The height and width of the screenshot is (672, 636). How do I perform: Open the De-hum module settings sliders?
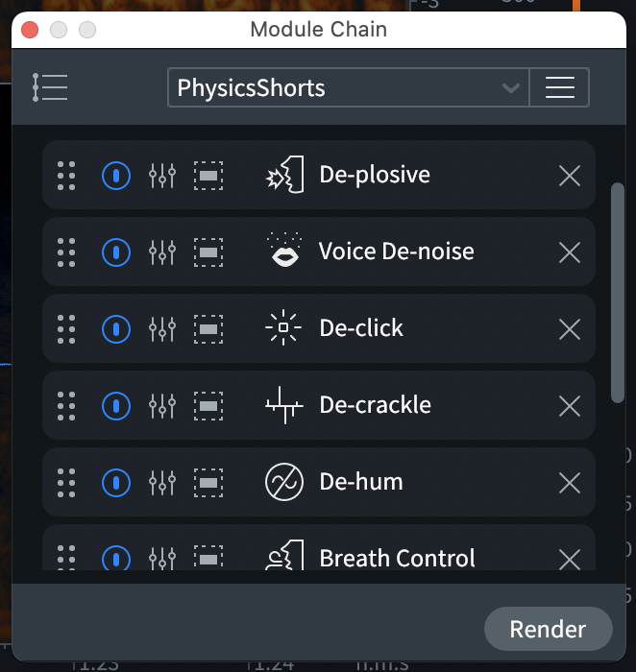[162, 482]
